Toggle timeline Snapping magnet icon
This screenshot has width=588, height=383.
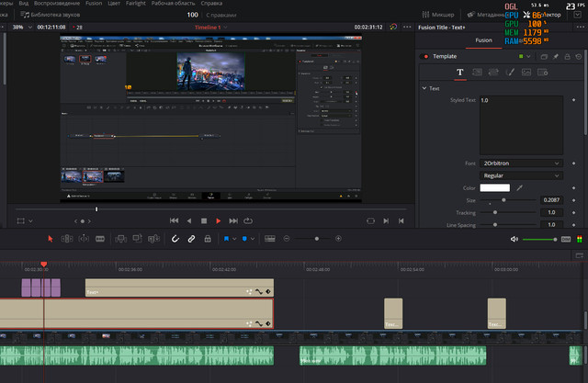[x=175, y=239]
